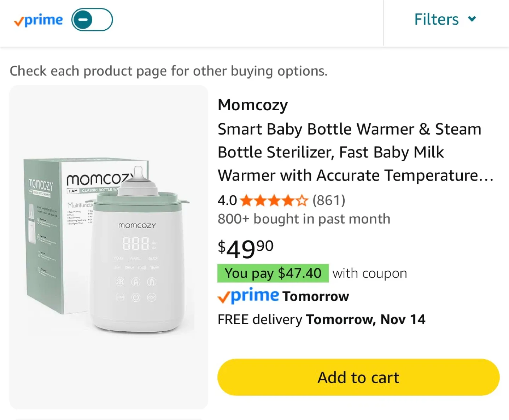Open the 861 reviews link

click(x=329, y=201)
